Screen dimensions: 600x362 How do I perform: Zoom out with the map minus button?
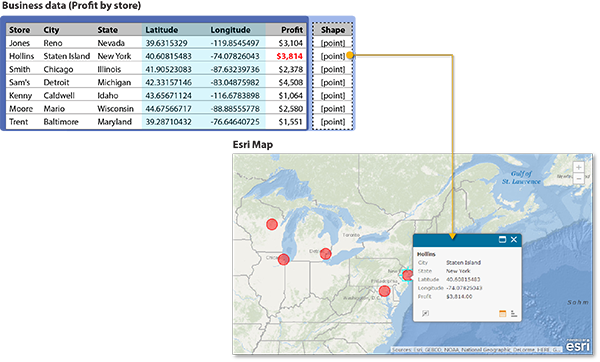coord(579,178)
